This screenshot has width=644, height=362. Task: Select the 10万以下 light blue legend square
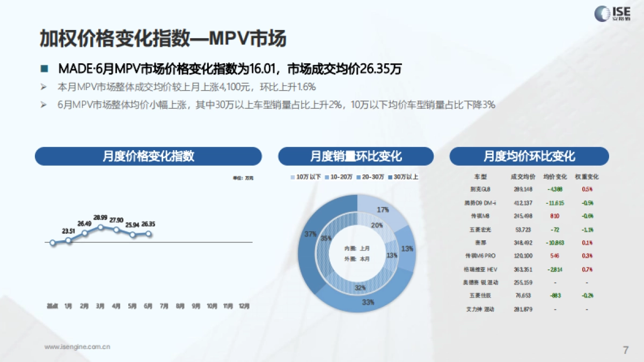point(292,176)
